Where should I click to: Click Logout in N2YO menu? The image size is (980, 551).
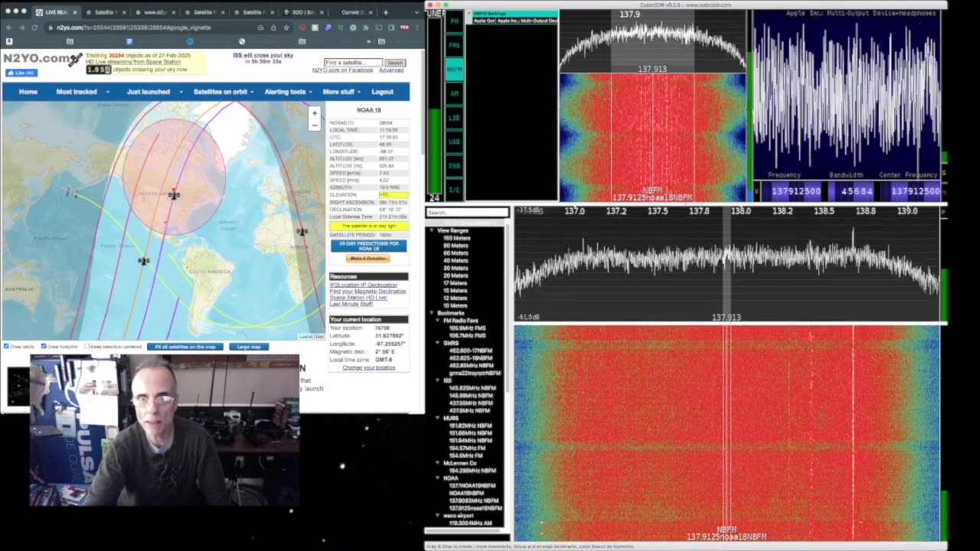tap(382, 92)
